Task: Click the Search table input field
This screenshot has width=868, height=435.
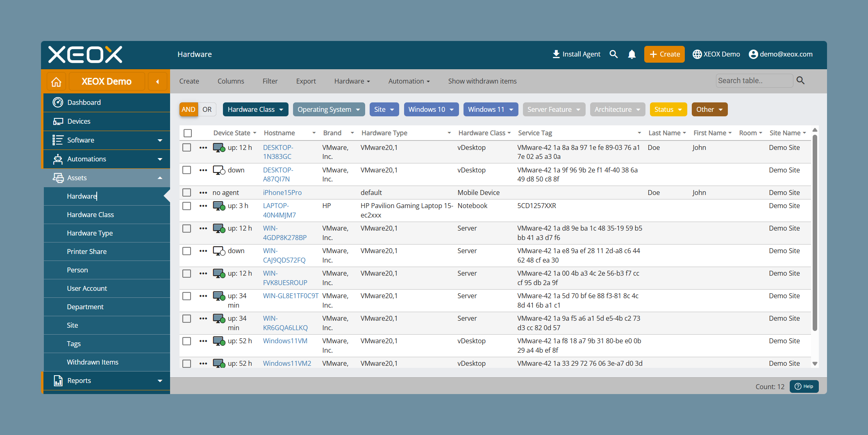Action: pyautogui.click(x=754, y=81)
